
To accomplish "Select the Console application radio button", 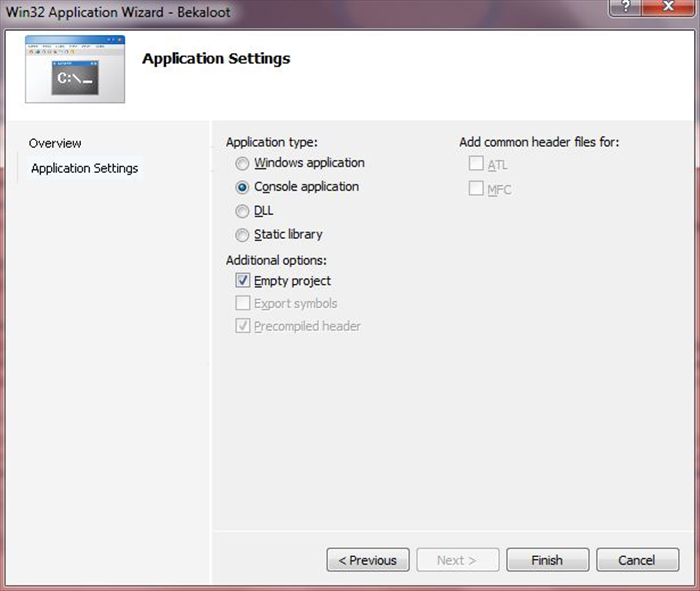I will coord(242,187).
